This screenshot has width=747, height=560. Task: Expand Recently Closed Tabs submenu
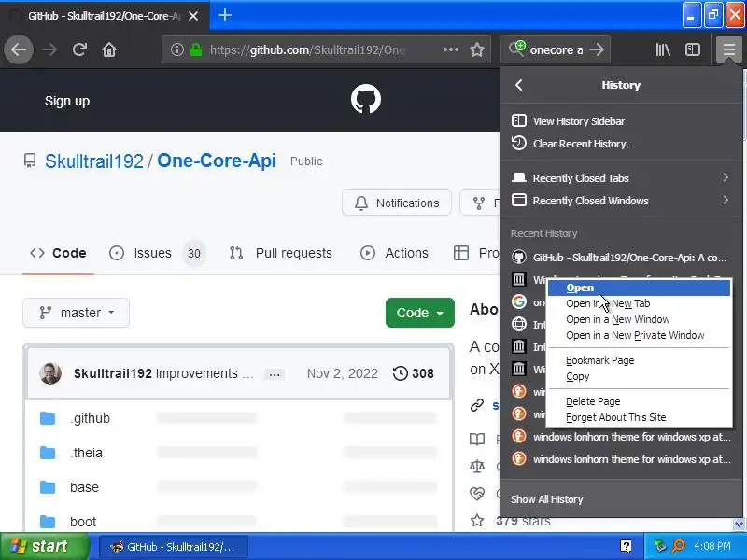coord(621,178)
